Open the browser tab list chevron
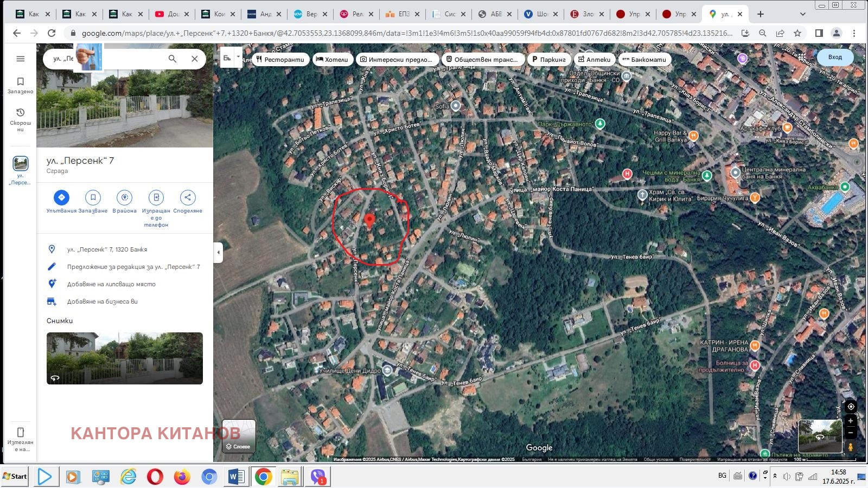The image size is (868, 488). click(803, 14)
